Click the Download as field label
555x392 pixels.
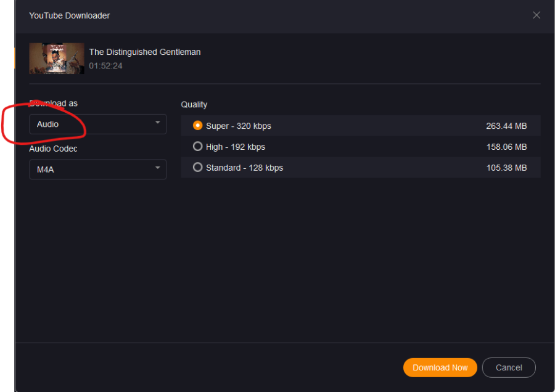coord(54,104)
